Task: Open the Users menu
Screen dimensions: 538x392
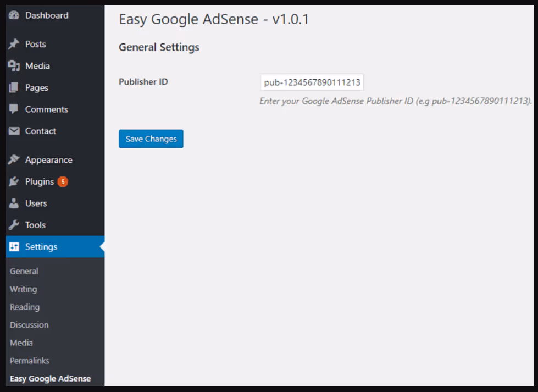Action: [36, 203]
